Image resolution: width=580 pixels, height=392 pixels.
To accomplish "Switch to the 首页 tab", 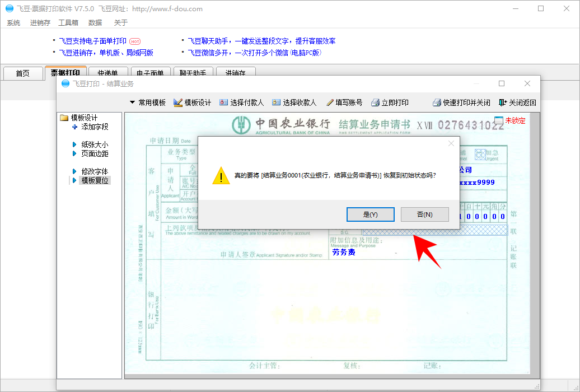I will pos(22,73).
